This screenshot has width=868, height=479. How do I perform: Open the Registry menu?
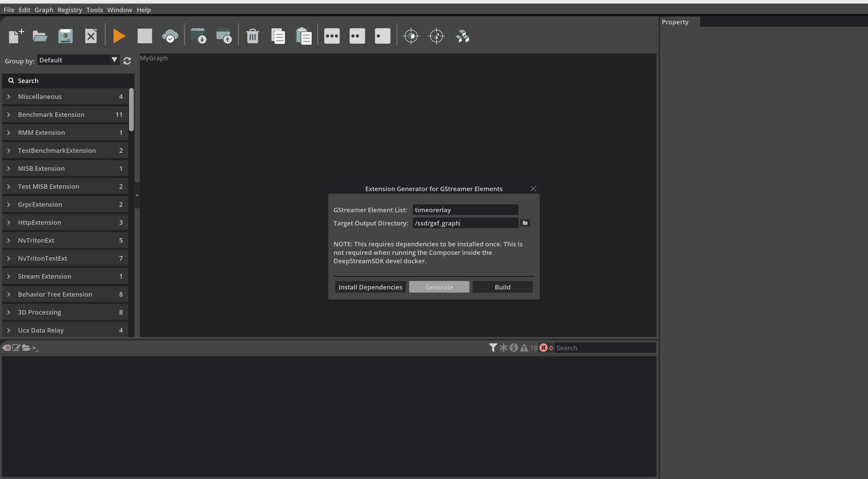[x=70, y=10]
